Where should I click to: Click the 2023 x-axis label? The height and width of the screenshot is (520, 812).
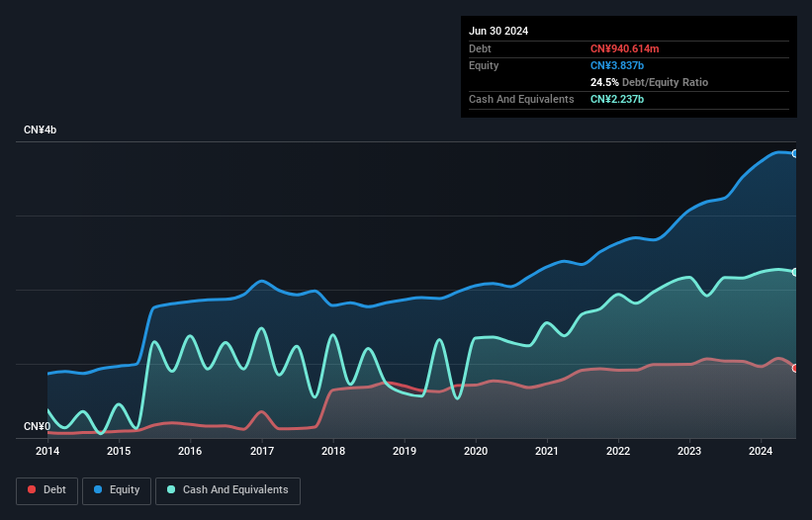click(x=689, y=451)
